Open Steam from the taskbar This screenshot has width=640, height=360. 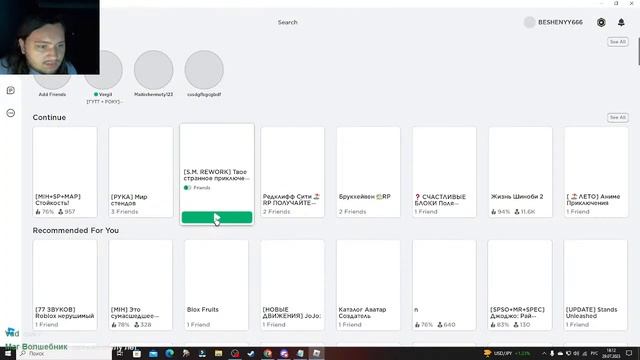(251, 353)
